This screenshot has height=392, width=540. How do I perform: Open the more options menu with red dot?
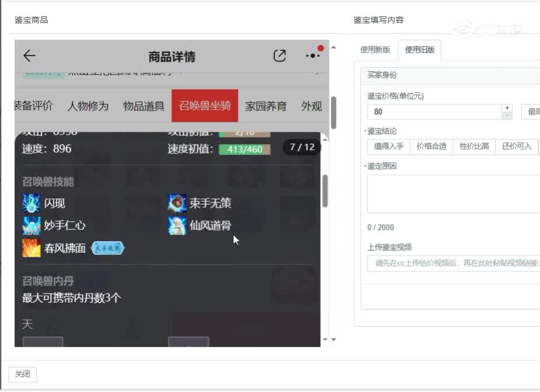(313, 55)
